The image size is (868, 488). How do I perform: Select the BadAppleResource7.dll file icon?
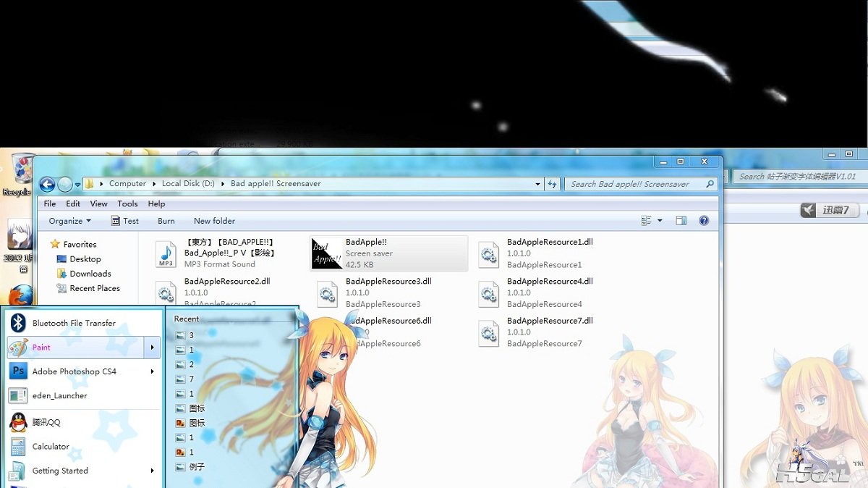point(489,332)
